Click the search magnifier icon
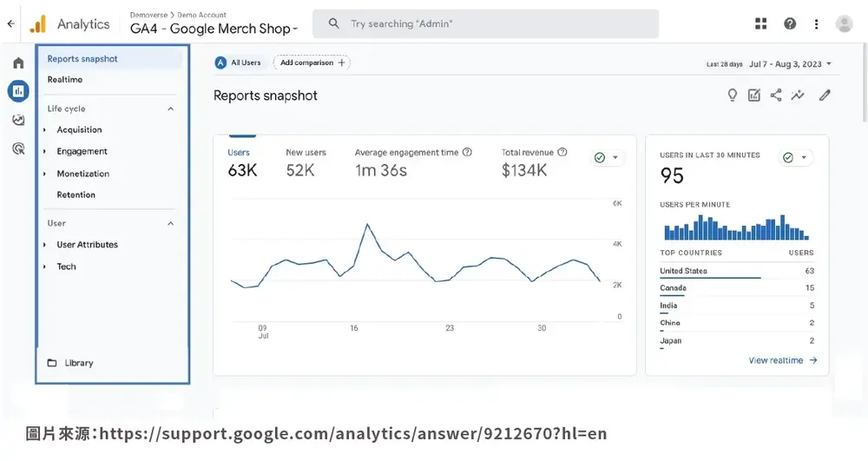 [x=333, y=23]
